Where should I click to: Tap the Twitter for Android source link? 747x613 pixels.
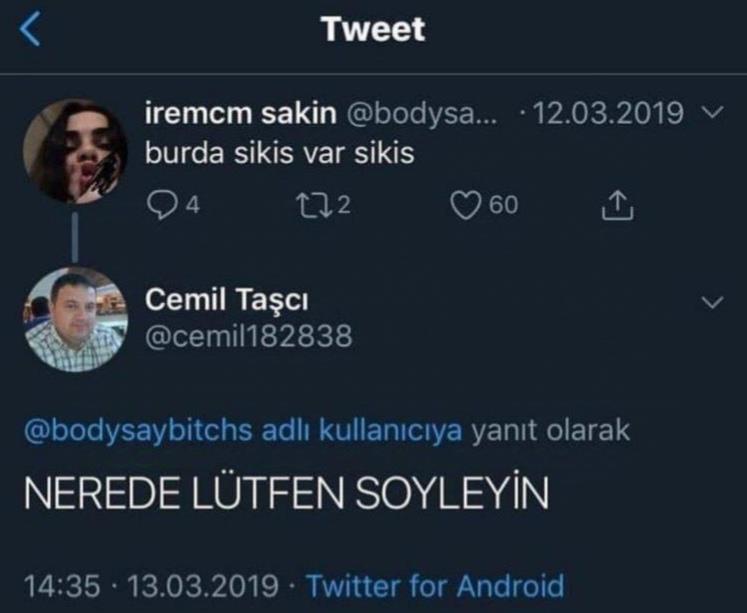[x=435, y=585]
